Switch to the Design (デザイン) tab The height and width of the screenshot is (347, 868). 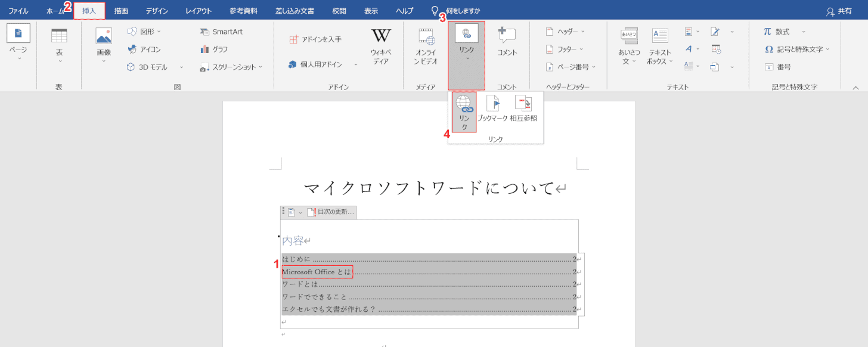157,11
